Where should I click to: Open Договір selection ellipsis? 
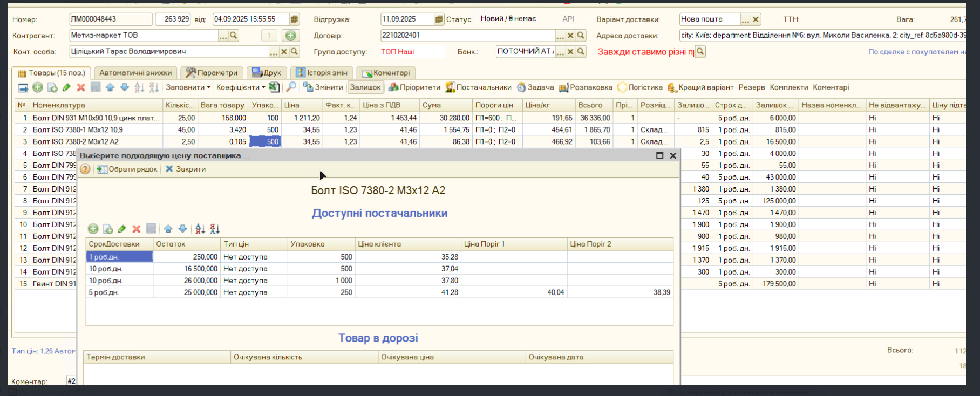[x=560, y=36]
